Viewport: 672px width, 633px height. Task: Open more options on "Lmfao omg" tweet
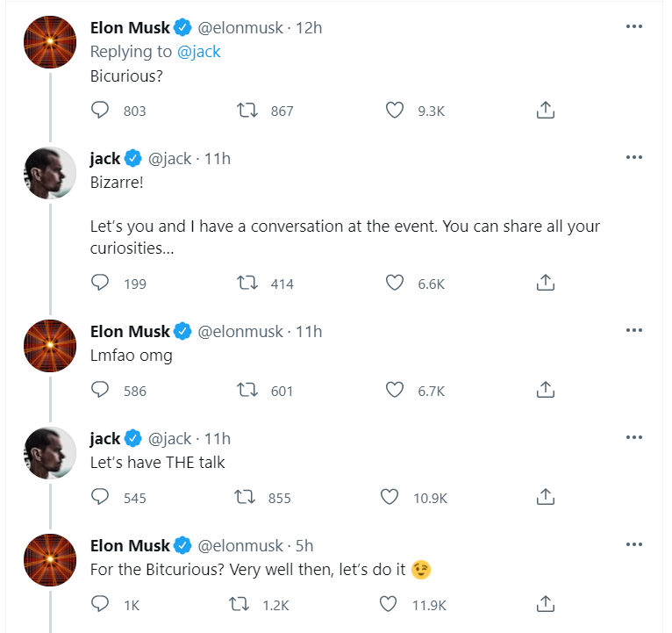tap(633, 331)
